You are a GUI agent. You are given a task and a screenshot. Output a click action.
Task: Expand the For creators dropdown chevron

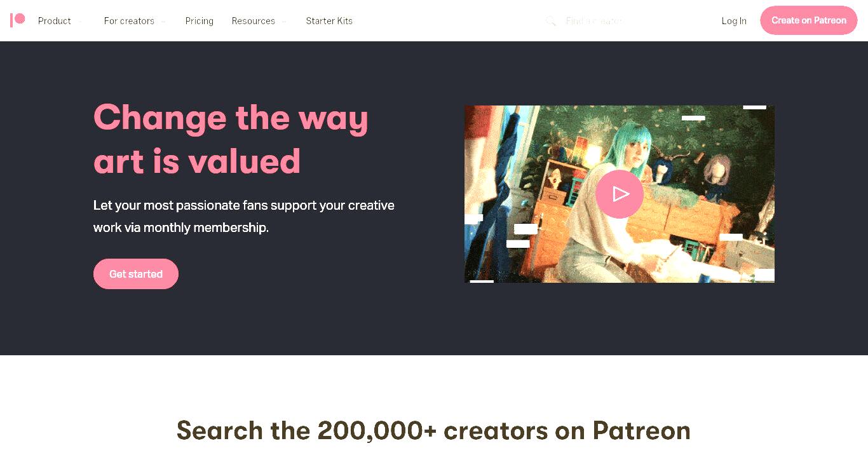click(163, 22)
